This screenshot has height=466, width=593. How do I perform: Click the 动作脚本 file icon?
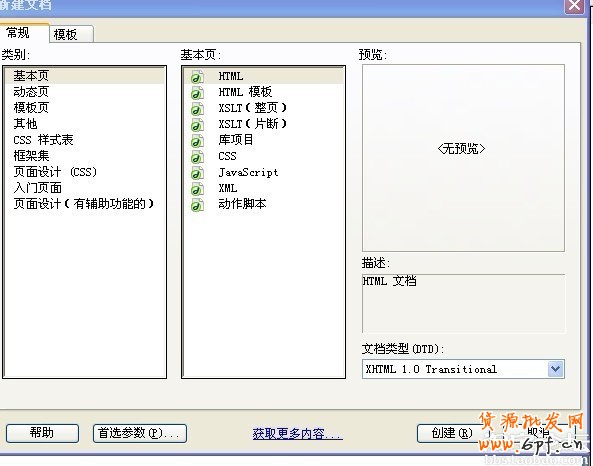tap(197, 205)
